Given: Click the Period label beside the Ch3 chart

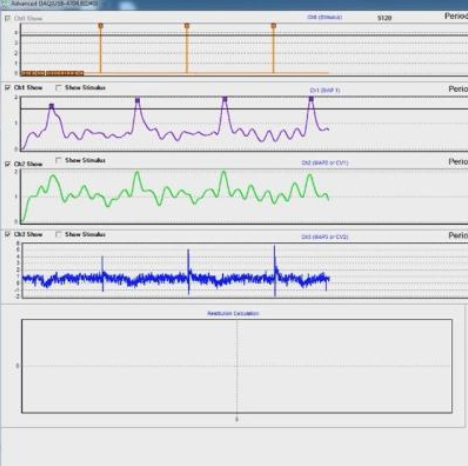Looking at the screenshot, I should (x=458, y=236).
